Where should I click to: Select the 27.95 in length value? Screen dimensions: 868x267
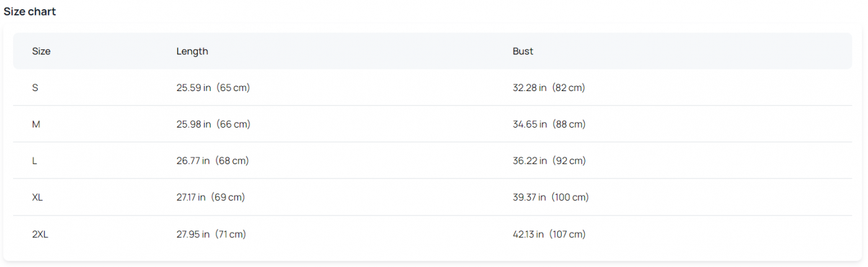[x=193, y=234]
